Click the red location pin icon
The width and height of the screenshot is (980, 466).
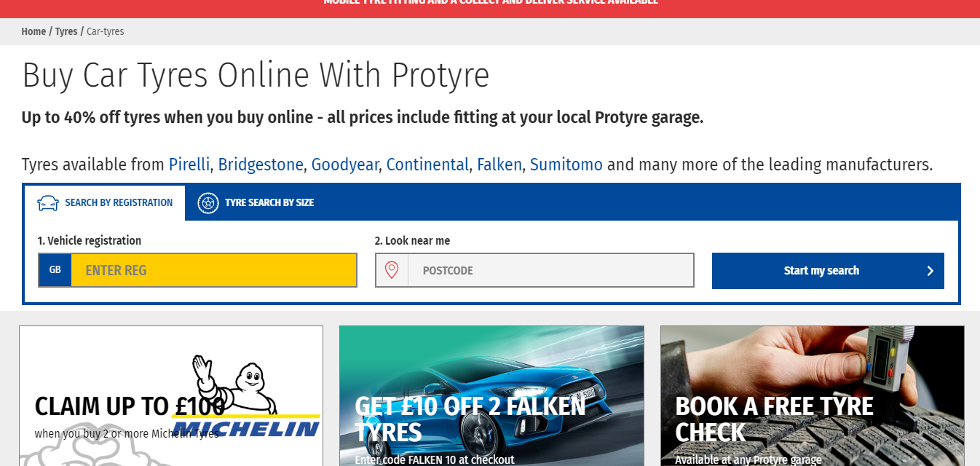392,270
